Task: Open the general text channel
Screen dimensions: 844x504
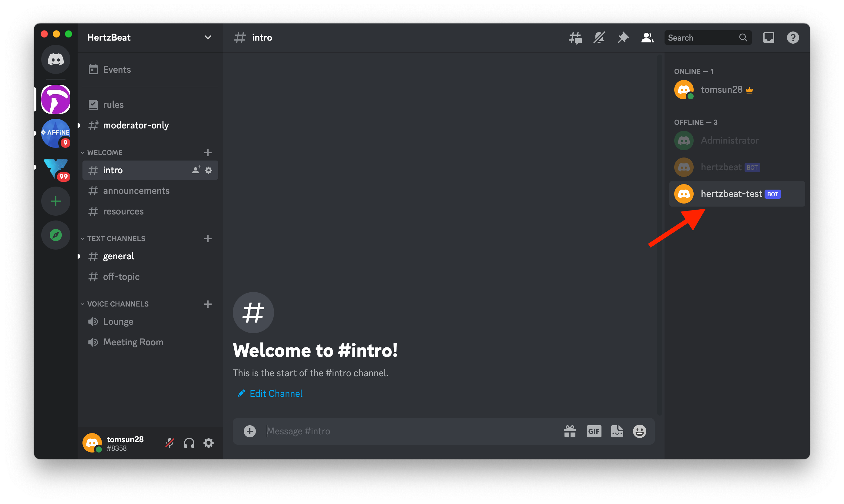Action: [118, 256]
